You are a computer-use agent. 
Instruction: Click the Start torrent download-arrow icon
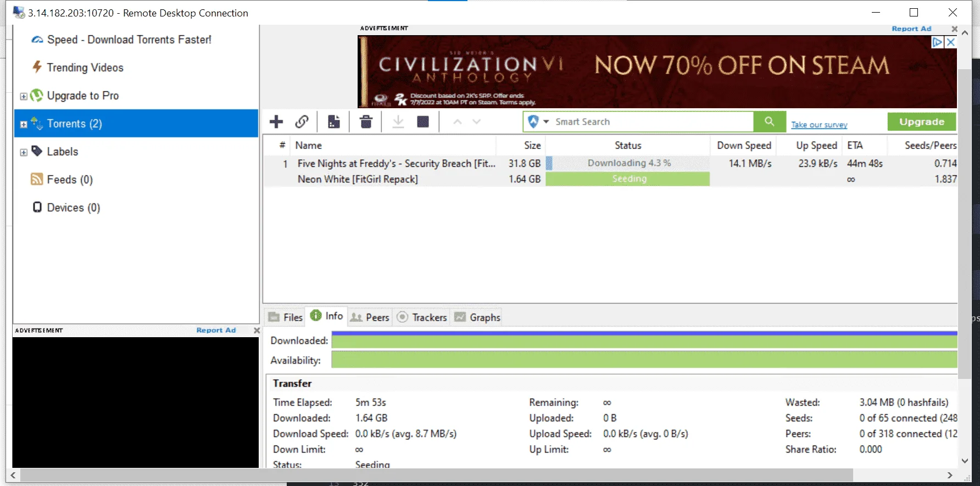pyautogui.click(x=398, y=122)
